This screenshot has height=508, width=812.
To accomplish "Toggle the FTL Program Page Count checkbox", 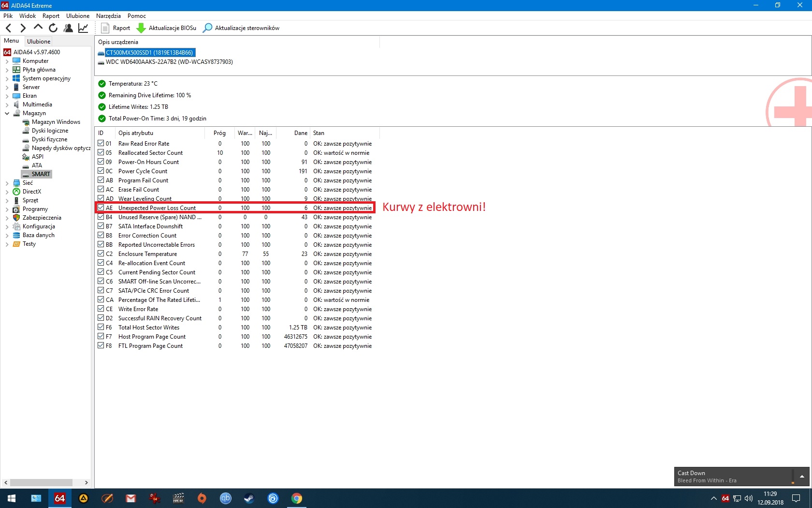I will (x=101, y=345).
